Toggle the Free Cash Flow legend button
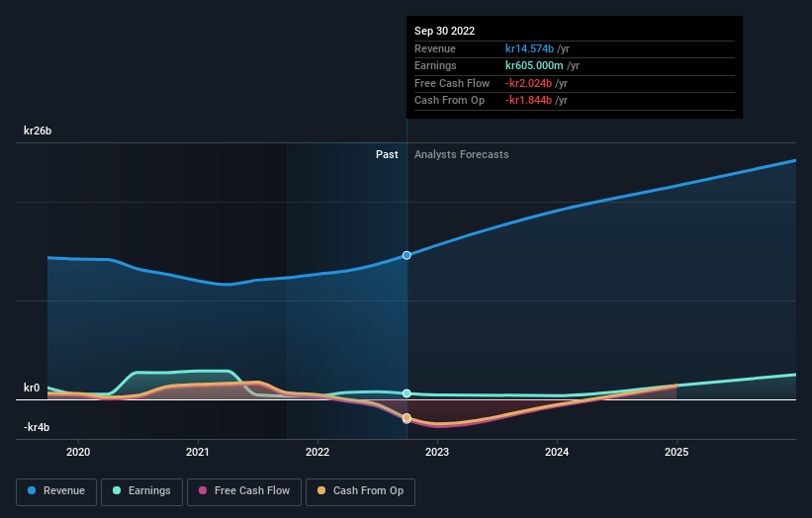This screenshot has width=812, height=518. click(244, 491)
